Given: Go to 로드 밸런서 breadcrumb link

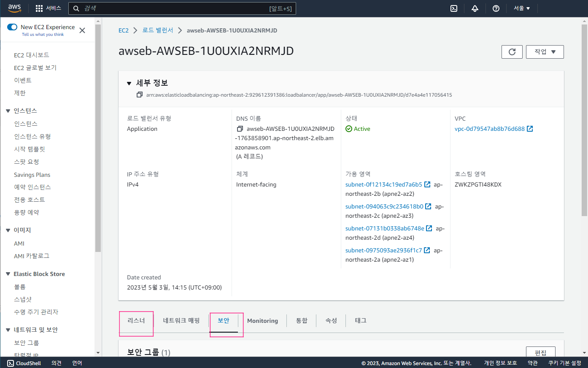Looking at the screenshot, I should click(x=158, y=30).
